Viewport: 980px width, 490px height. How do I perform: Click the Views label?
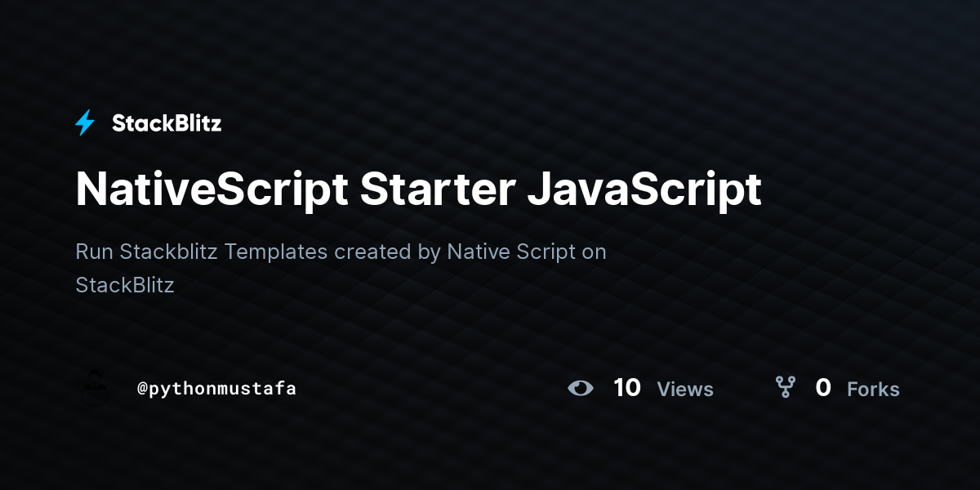point(685,390)
